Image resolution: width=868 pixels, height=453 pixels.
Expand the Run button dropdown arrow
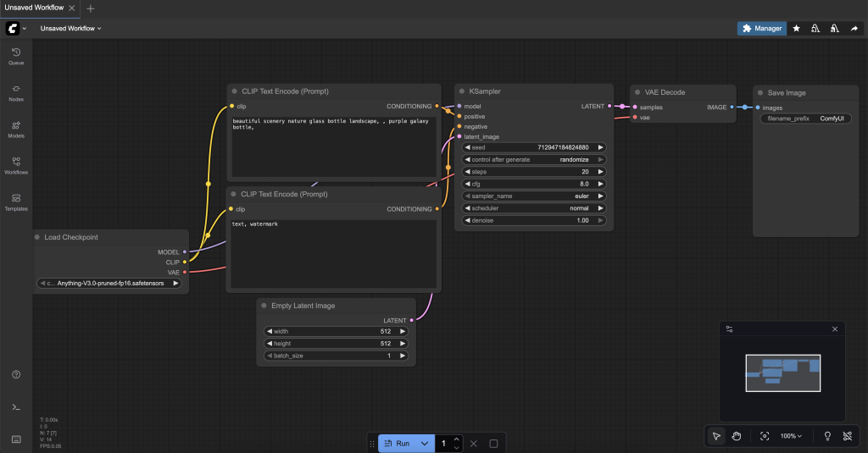(425, 443)
